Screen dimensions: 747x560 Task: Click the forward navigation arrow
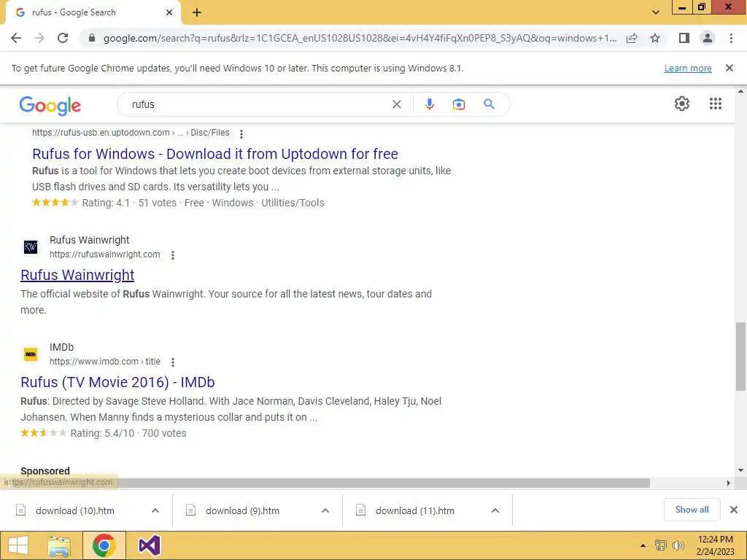click(x=39, y=38)
